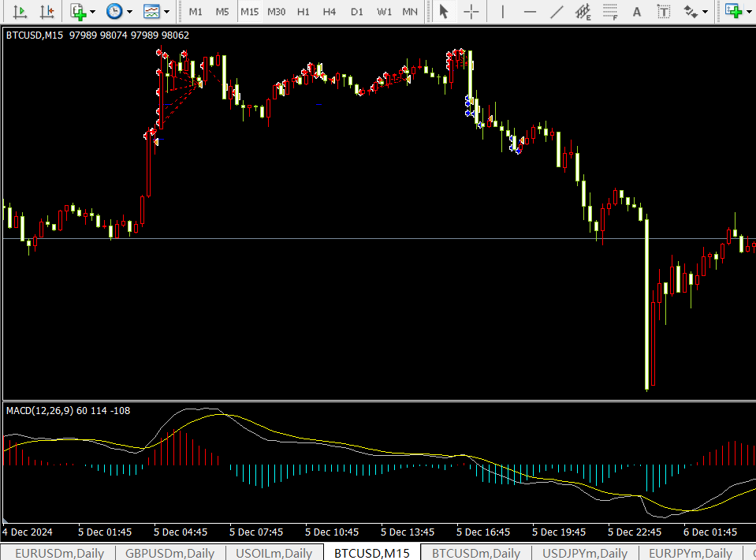Select the trendline drawing tool
The image size is (756, 560).
pyautogui.click(x=557, y=11)
